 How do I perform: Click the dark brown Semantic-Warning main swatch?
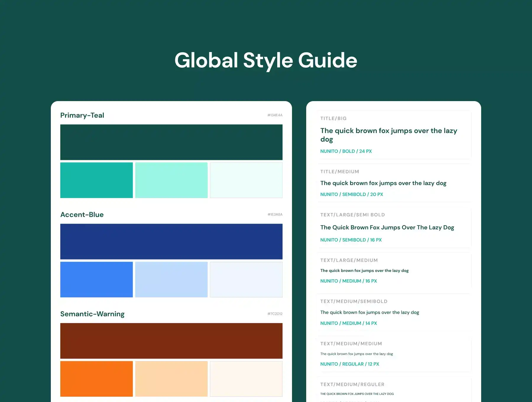coord(171,341)
